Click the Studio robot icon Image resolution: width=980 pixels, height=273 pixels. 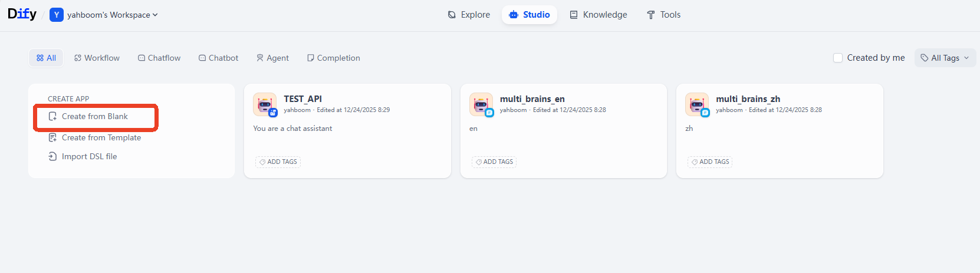[x=514, y=15]
